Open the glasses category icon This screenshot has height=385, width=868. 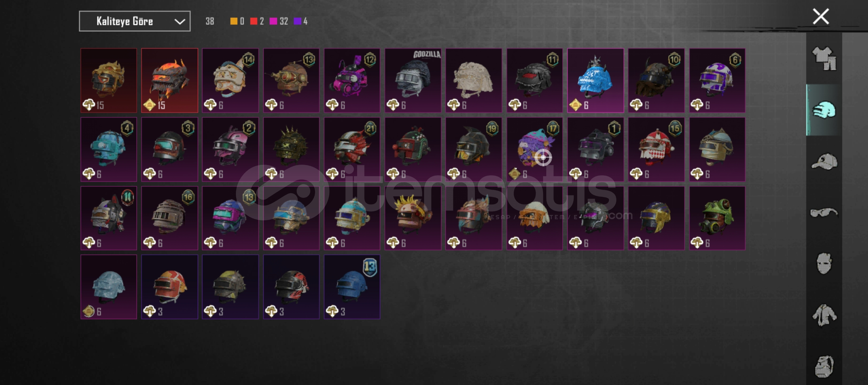click(824, 213)
